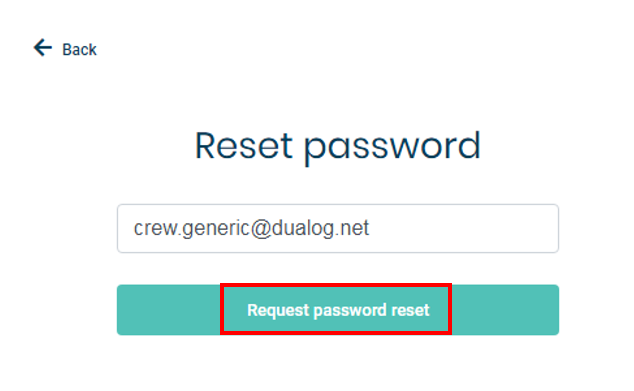Image resolution: width=634 pixels, height=391 pixels.
Task: Click inside the red-highlighted reset button area
Action: coord(336,309)
